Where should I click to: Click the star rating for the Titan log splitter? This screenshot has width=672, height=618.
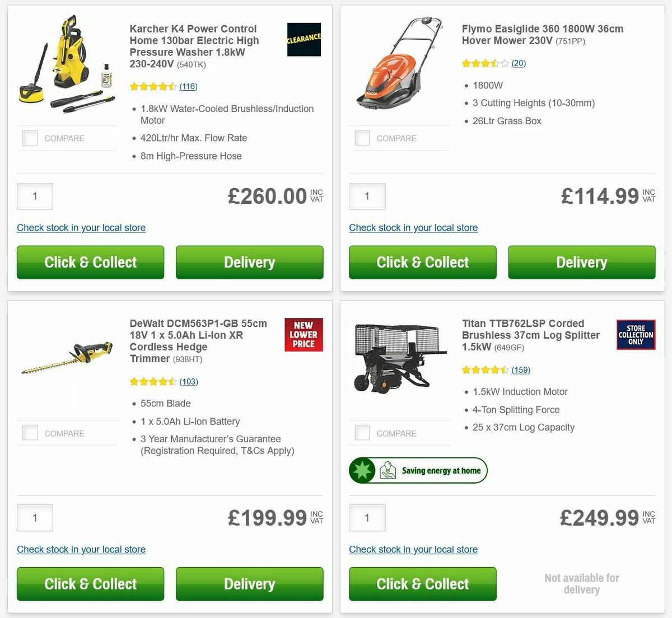484,369
